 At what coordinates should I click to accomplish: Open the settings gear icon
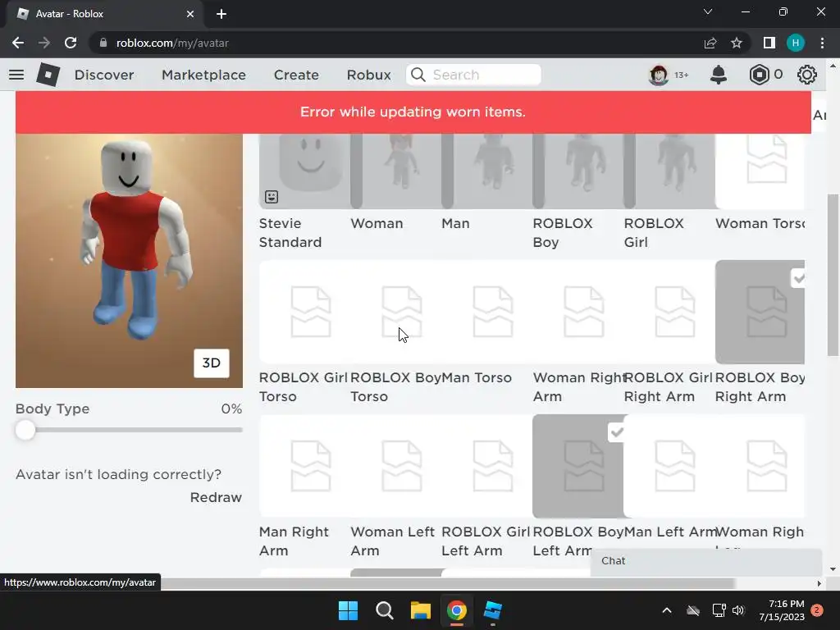pyautogui.click(x=807, y=75)
